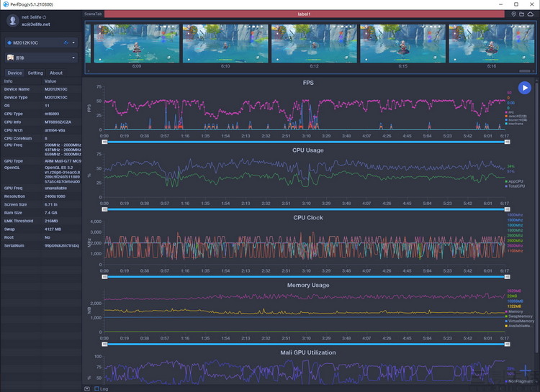This screenshot has height=392, width=540.
Task: Select the label1 scene bar
Action: tap(305, 14)
